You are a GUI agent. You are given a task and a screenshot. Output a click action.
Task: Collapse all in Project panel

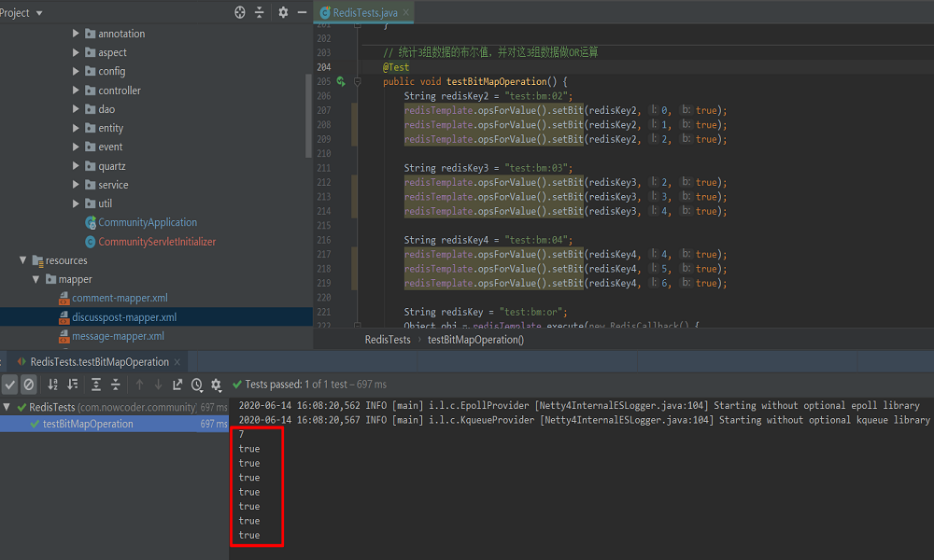pos(259,12)
